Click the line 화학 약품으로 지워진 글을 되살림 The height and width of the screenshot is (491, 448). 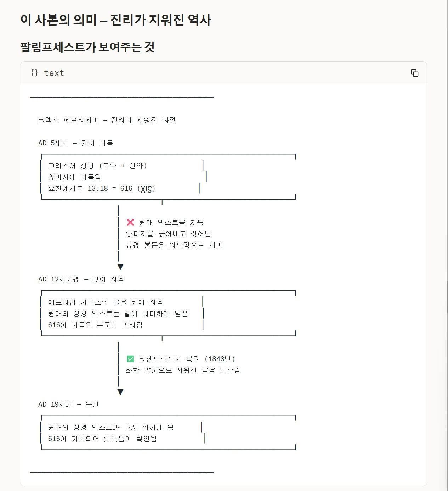183,370
